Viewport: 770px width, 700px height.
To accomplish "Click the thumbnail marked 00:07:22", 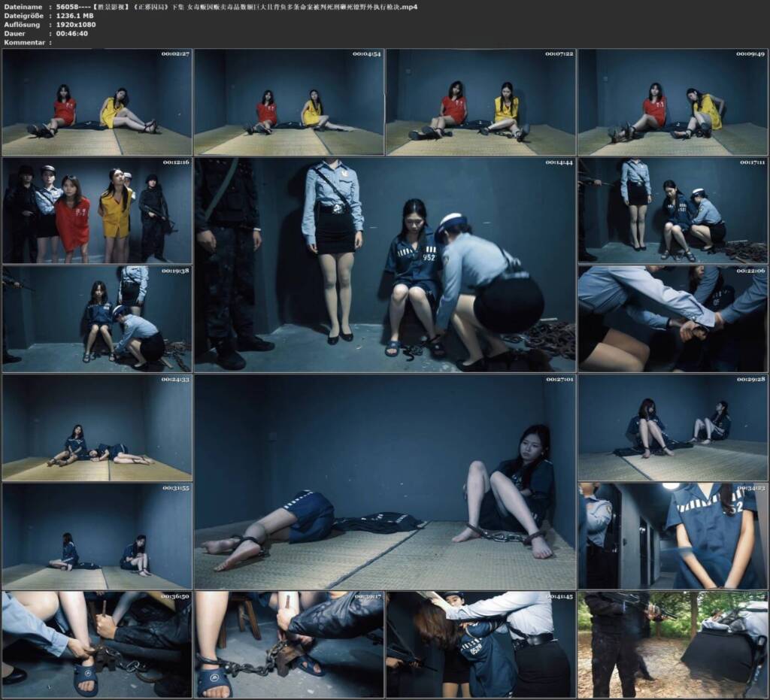I will click(480, 102).
